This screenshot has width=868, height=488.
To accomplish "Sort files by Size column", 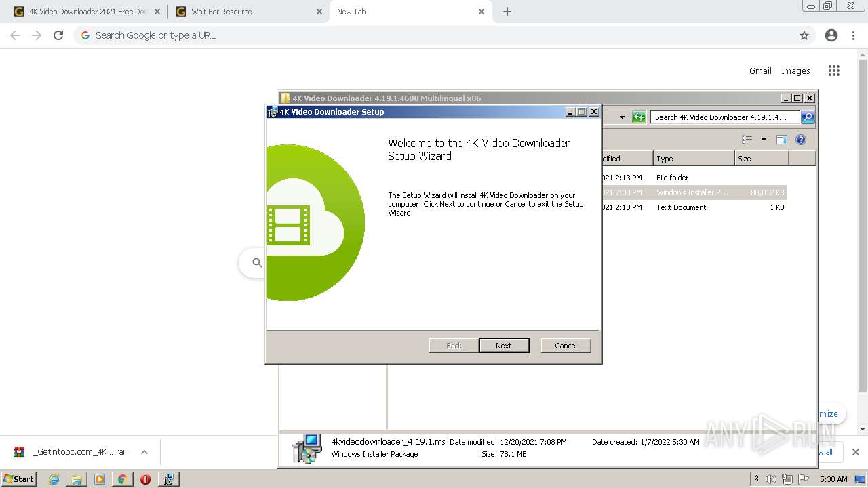I will [x=762, y=159].
